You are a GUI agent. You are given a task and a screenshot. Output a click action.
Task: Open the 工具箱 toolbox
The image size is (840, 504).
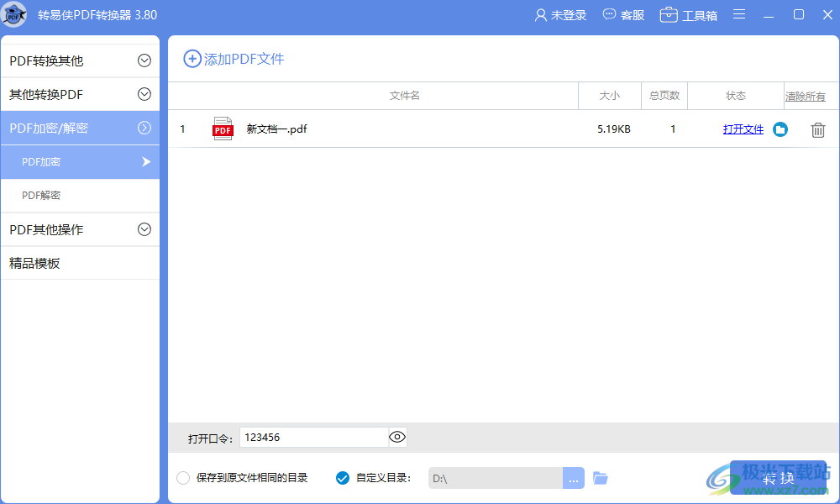point(689,15)
